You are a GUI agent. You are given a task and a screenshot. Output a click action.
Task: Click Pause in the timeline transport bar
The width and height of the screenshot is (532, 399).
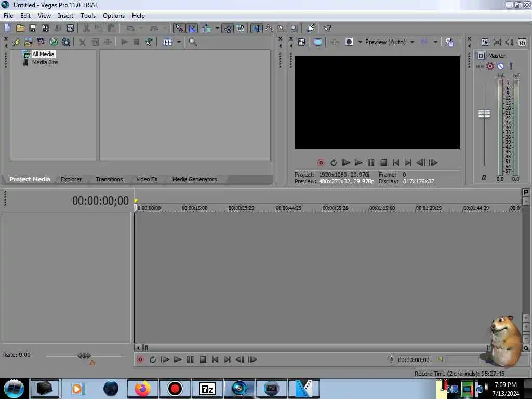point(190,360)
